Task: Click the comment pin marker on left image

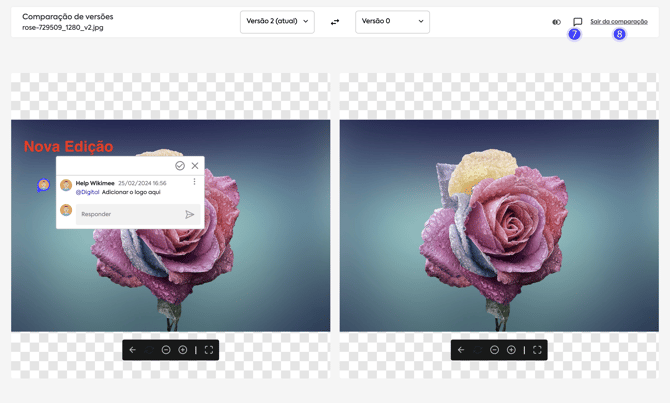Action: click(44, 185)
